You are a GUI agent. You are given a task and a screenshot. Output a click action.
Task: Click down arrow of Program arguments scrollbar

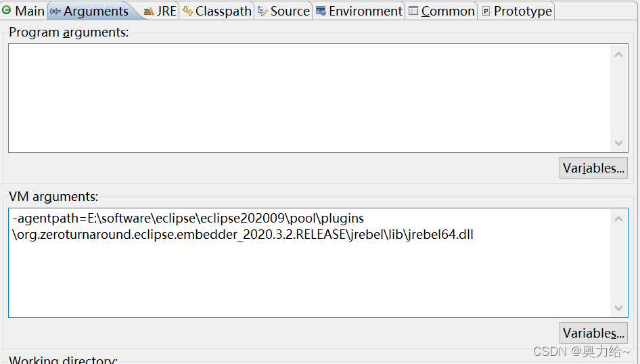pos(619,143)
